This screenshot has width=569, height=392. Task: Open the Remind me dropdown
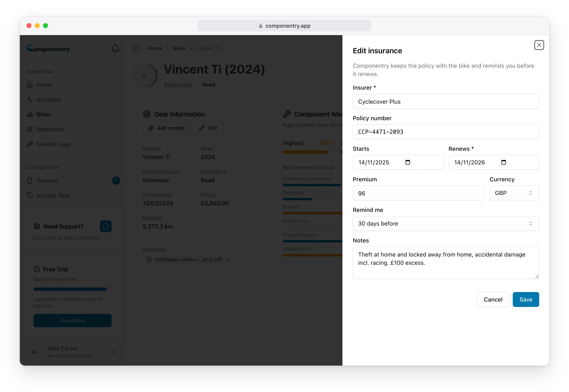[446, 223]
